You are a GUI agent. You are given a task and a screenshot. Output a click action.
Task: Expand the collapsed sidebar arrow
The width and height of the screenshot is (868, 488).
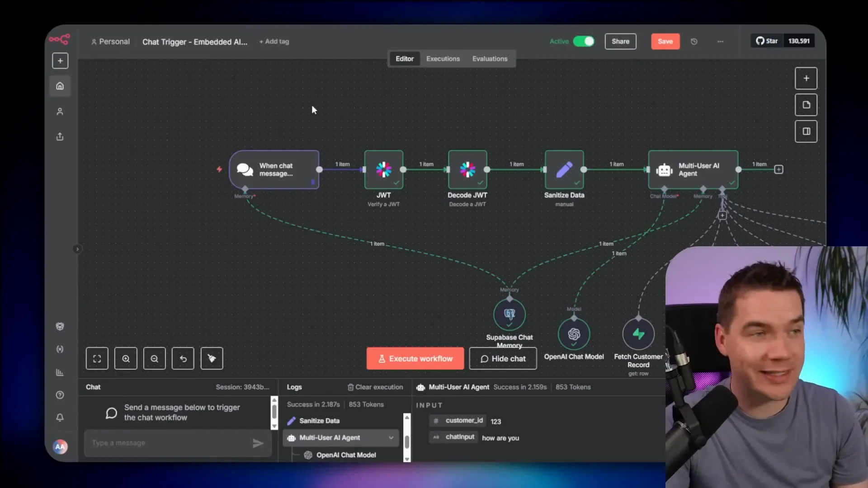tap(77, 249)
